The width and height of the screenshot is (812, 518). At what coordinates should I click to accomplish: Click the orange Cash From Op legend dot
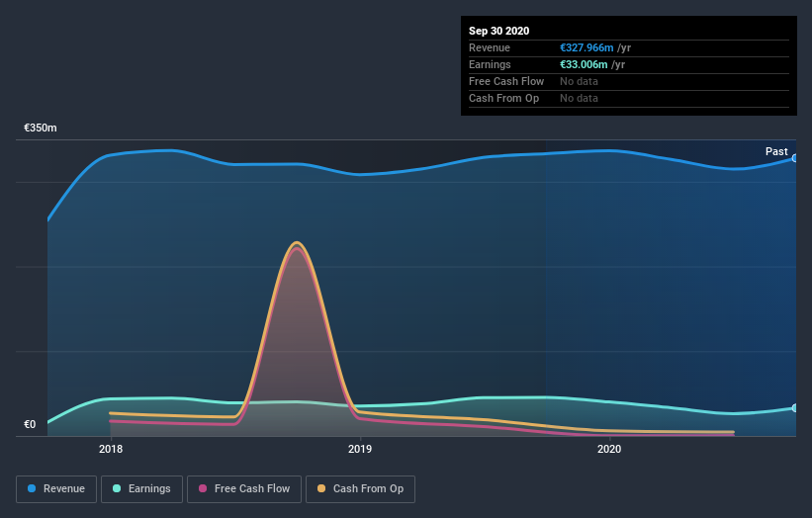(321, 488)
